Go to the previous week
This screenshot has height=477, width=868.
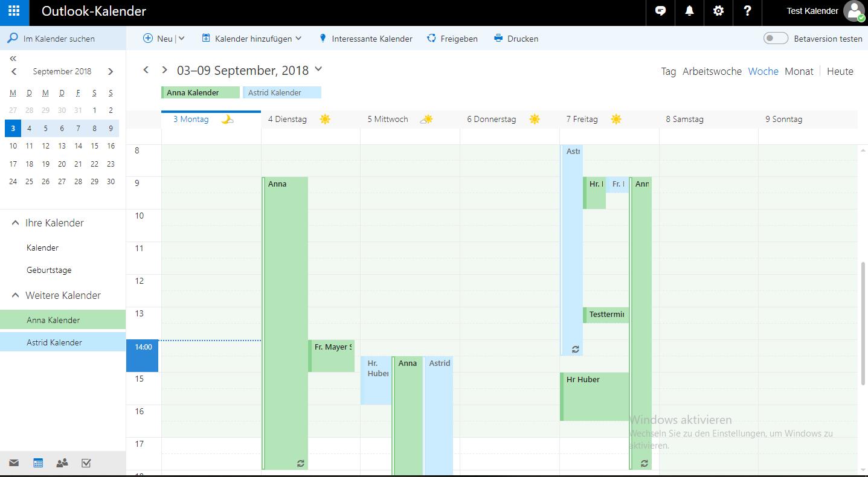pyautogui.click(x=146, y=70)
